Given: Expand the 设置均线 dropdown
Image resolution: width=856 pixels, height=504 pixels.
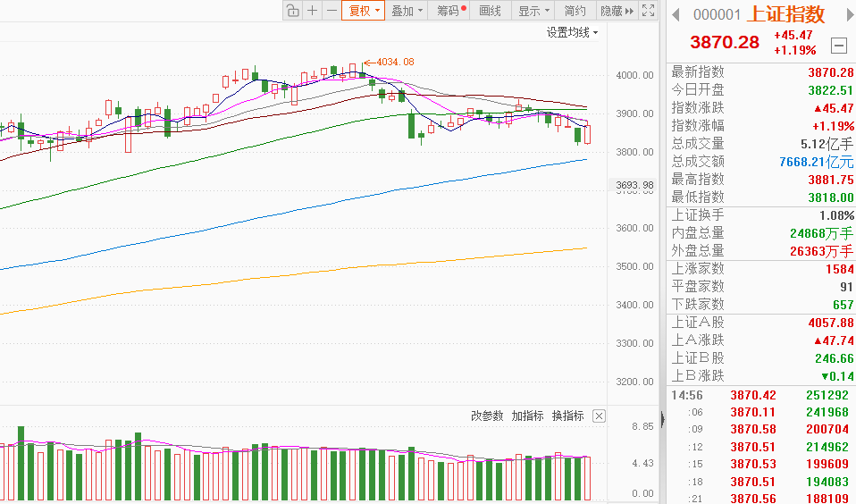Looking at the screenshot, I should point(573,32).
